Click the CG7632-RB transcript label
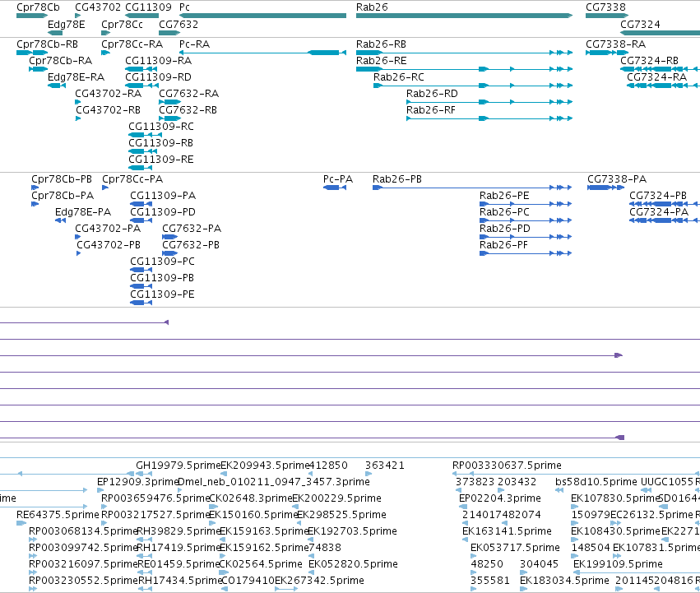This screenshot has height=593, width=700. pos(188,110)
